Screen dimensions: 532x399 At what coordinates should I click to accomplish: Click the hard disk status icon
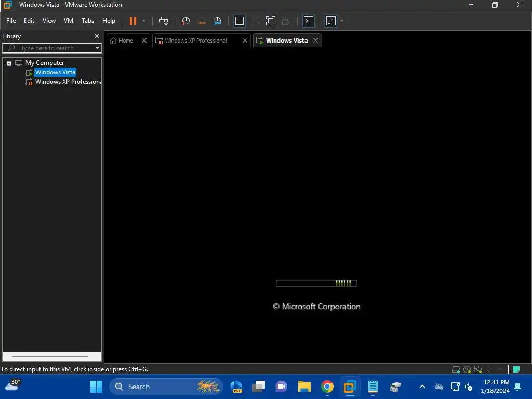point(456,369)
